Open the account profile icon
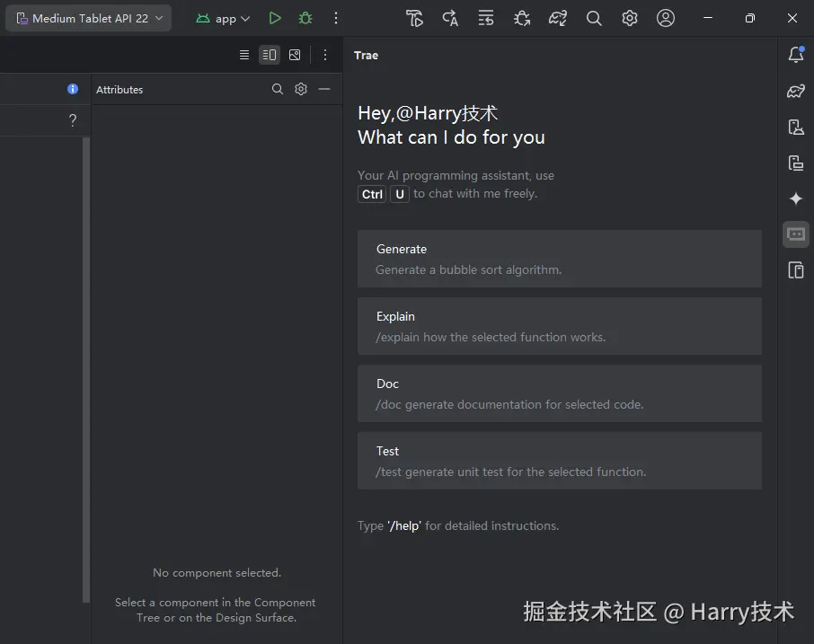 666,19
